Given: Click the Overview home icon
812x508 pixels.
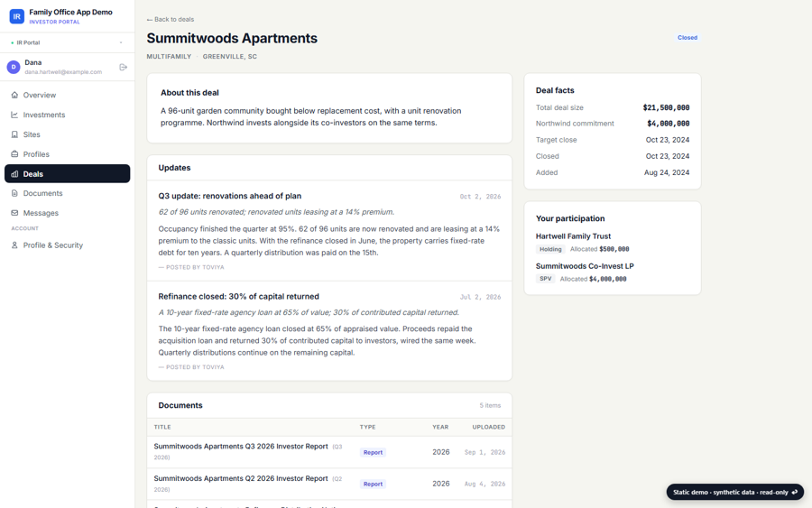Looking at the screenshot, I should 14,95.
